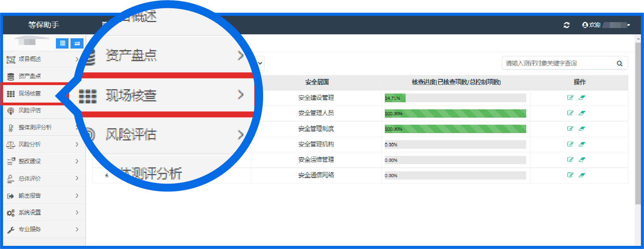Screen dimensions: 644x249
Task: Click the search magnifier icon
Action: pyautogui.click(x=620, y=63)
